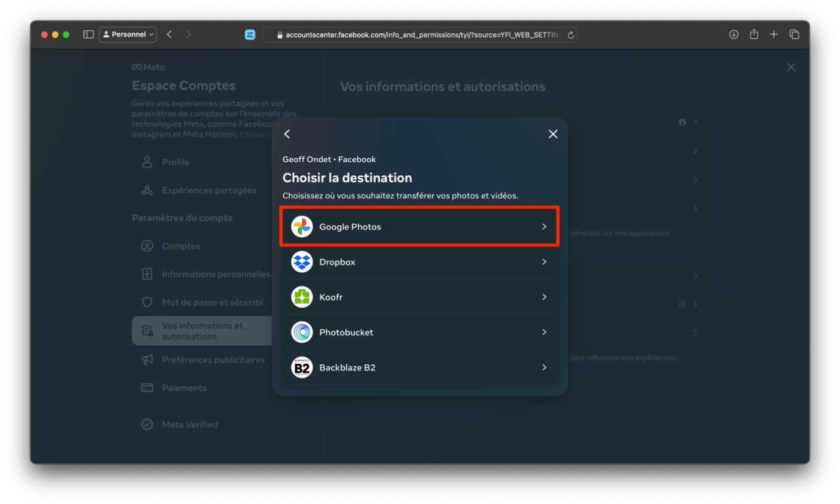This screenshot has width=840, height=504.
Task: Open Mot de passe et sécurité
Action: coord(202,303)
